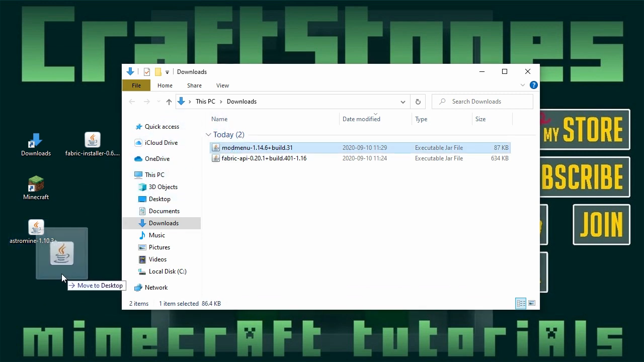Go back with the Back arrow
The height and width of the screenshot is (362, 644).
(x=132, y=102)
